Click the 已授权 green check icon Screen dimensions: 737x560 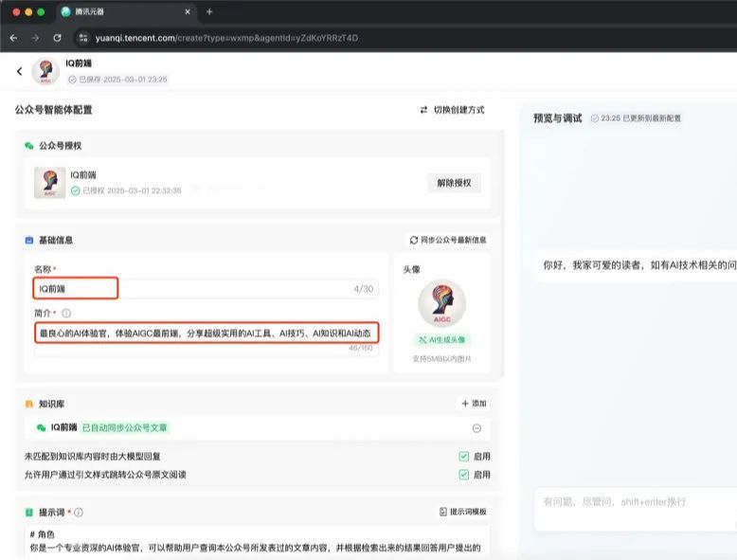point(75,190)
